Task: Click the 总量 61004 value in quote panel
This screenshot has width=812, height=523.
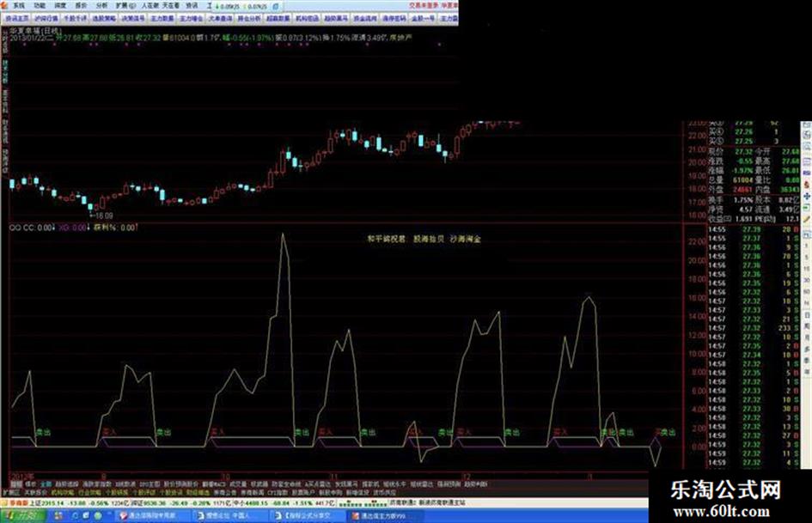Action: (742, 179)
